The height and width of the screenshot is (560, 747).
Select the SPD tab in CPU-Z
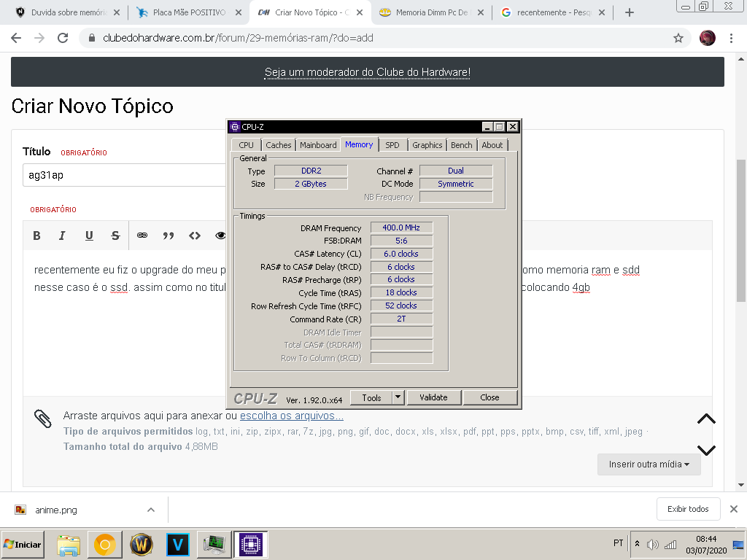click(392, 145)
